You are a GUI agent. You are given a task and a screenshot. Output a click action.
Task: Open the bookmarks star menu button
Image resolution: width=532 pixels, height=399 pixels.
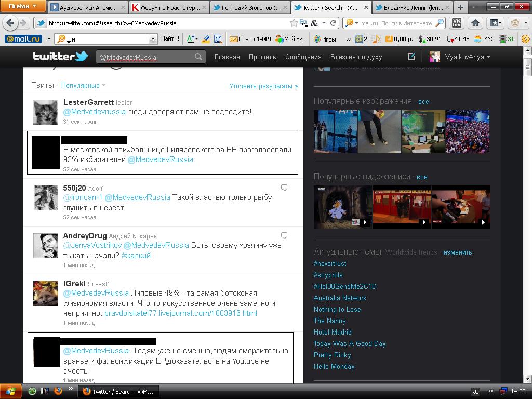tap(495, 23)
